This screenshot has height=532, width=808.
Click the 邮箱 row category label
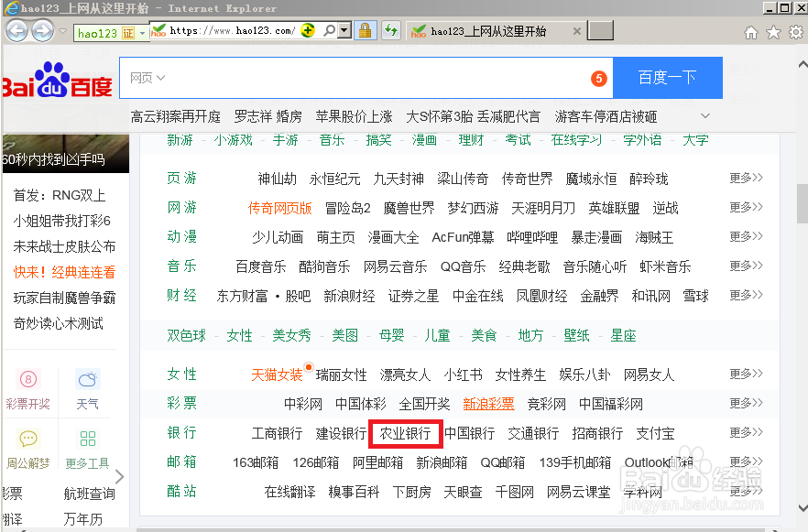click(x=182, y=462)
